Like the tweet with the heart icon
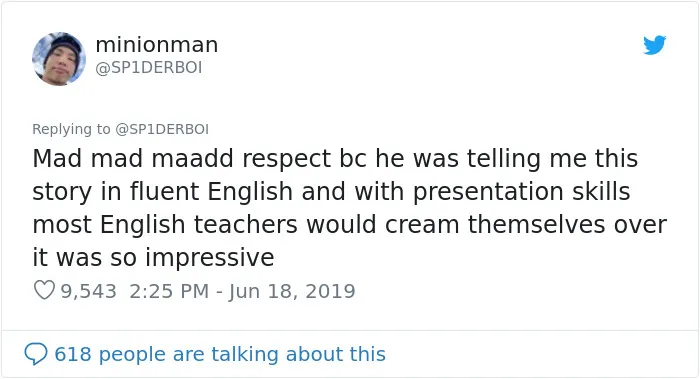 [x=44, y=291]
